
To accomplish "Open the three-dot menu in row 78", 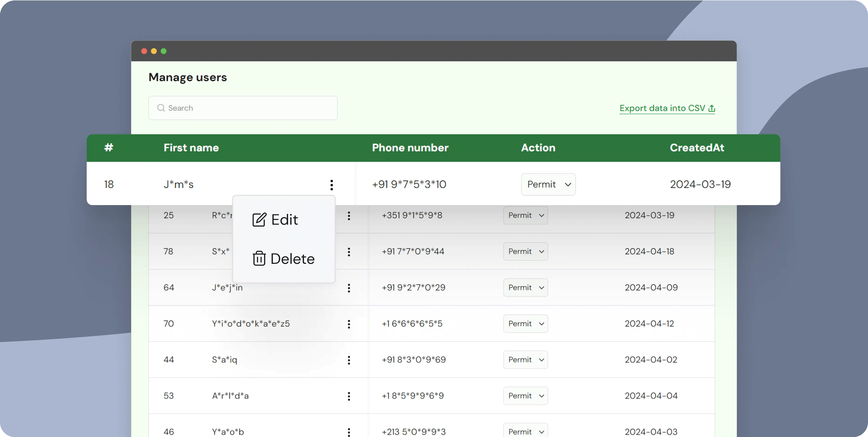I will [x=349, y=252].
